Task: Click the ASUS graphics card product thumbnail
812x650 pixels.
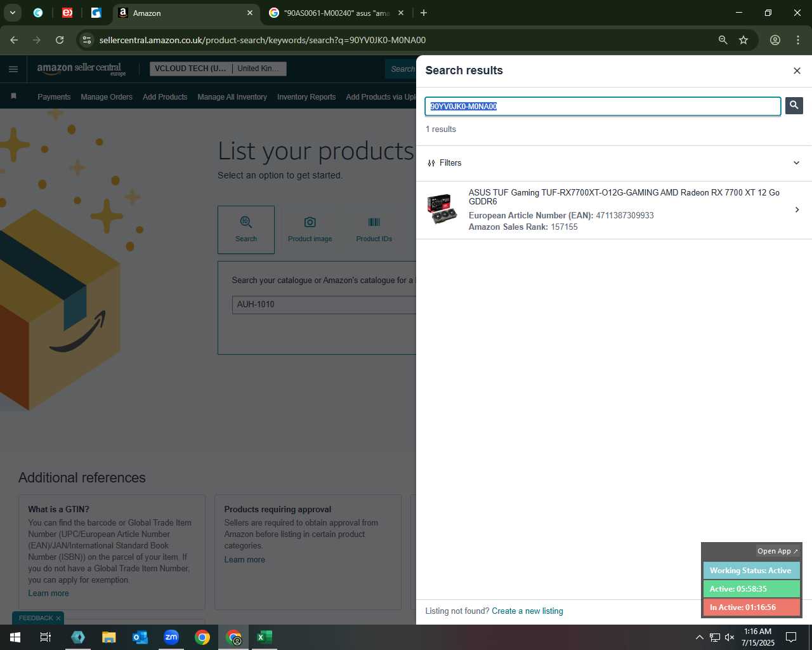Action: coord(442,209)
